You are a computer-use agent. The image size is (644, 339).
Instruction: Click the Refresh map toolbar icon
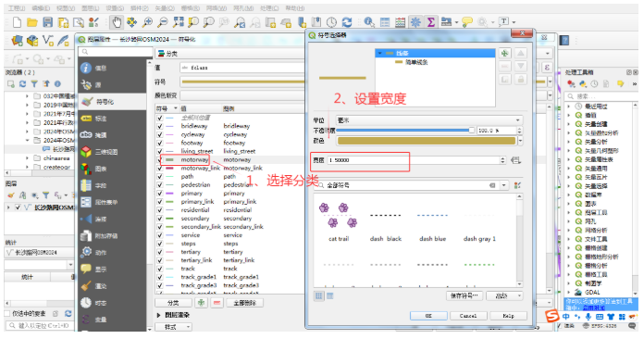click(x=347, y=22)
